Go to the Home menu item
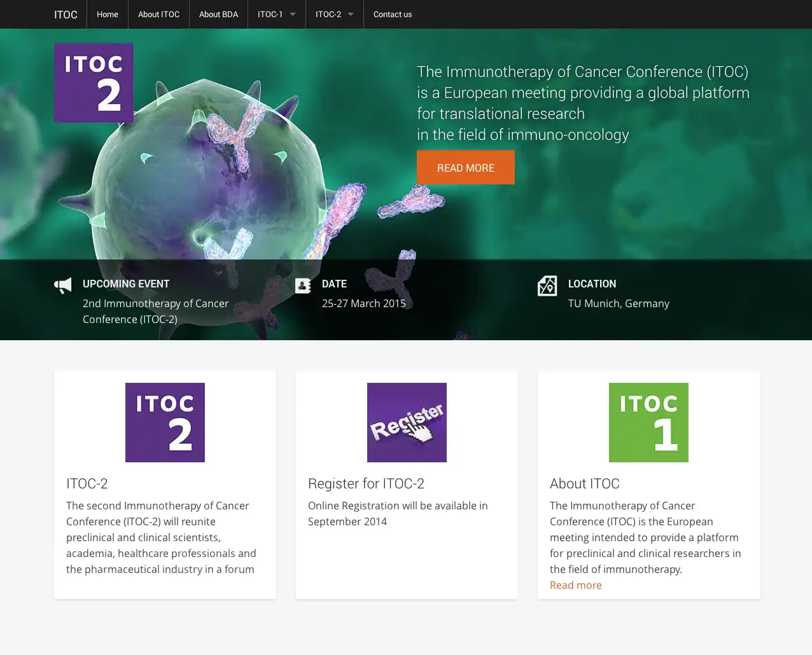Screen dimensions: 812x655 tap(108, 14)
